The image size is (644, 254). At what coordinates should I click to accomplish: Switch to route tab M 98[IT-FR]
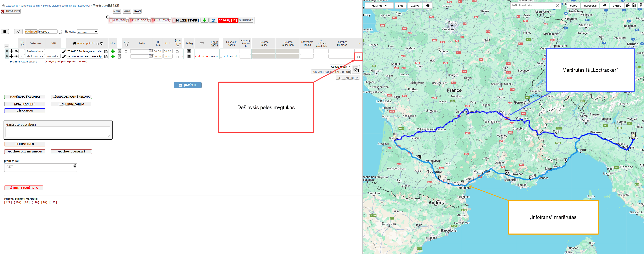point(118,20)
